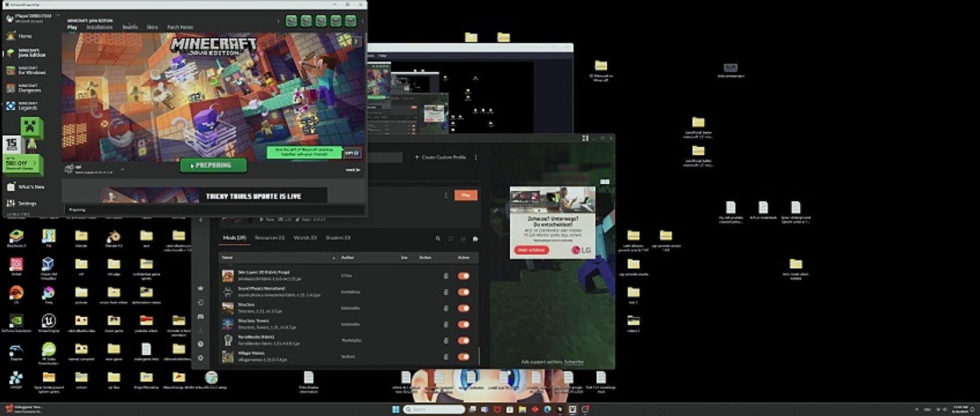This screenshot has height=416, width=980.
Task: Open What's New in the launcher sidebar
Action: point(27,187)
